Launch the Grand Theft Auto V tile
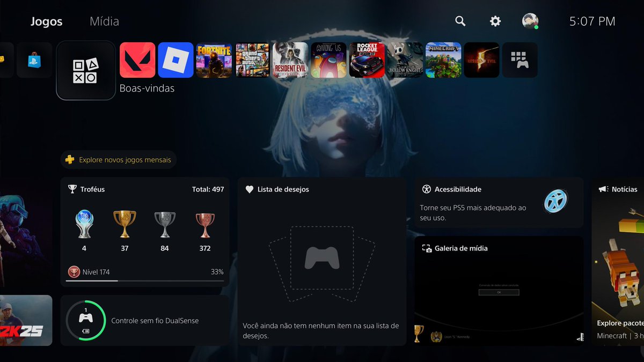 252,60
